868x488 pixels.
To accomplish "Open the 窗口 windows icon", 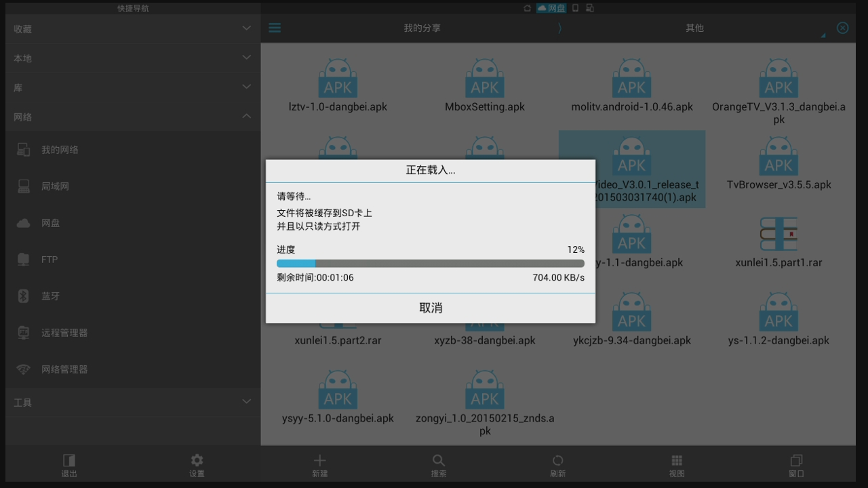I will pos(796,460).
